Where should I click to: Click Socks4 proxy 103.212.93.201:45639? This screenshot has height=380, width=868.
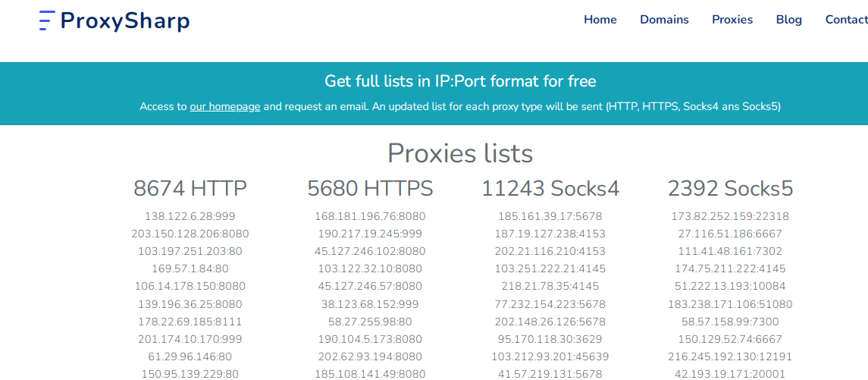click(x=550, y=356)
